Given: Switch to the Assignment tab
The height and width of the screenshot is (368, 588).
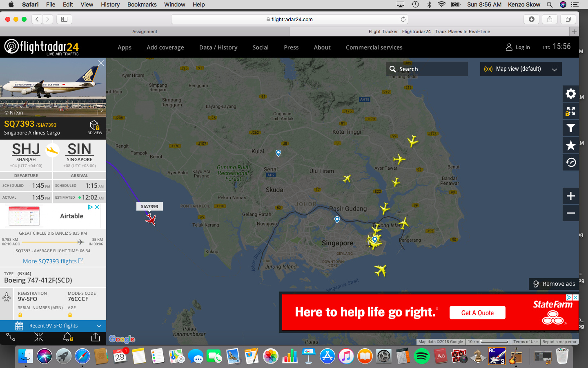Looking at the screenshot, I should (145, 31).
